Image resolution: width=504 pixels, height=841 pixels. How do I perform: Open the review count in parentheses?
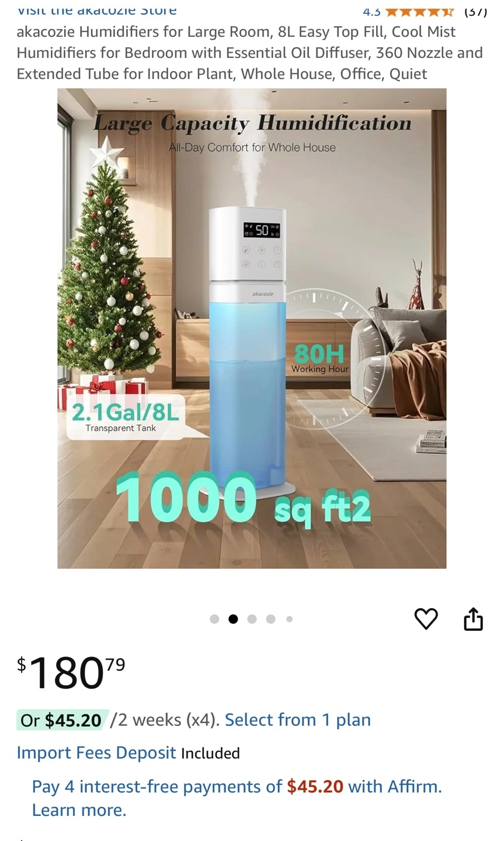tap(475, 11)
